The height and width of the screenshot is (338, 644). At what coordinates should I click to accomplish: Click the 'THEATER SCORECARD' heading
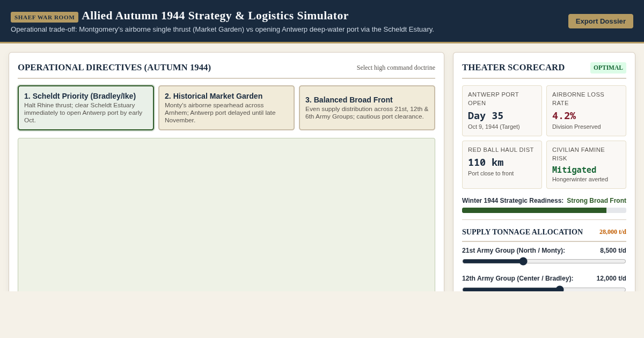tap(513, 68)
